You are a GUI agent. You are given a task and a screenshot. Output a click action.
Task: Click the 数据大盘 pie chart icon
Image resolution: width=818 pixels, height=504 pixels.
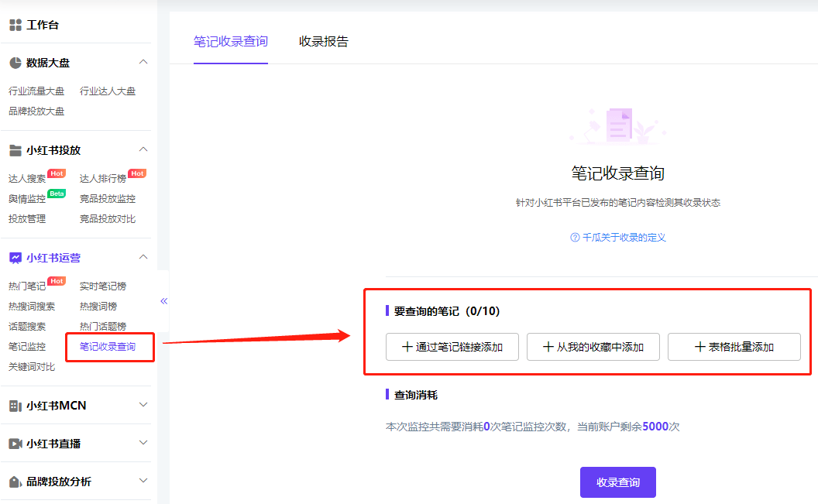[15, 63]
